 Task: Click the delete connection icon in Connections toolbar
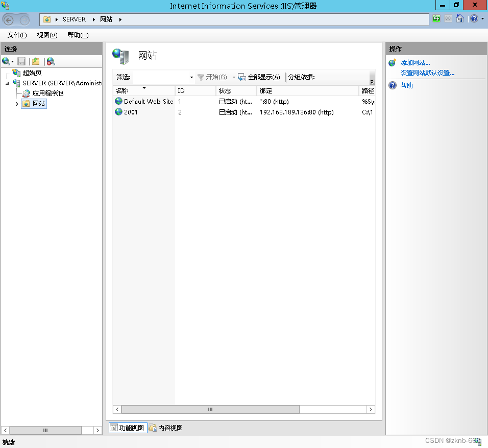51,61
